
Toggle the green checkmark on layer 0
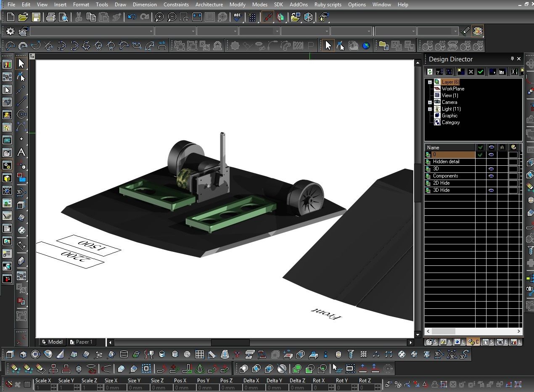point(480,154)
